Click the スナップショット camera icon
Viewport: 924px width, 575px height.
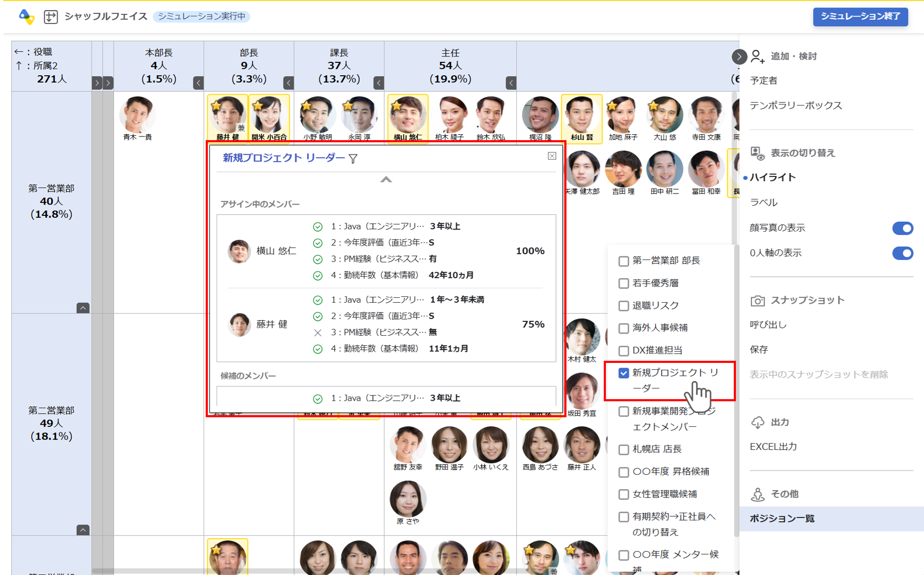tap(757, 301)
